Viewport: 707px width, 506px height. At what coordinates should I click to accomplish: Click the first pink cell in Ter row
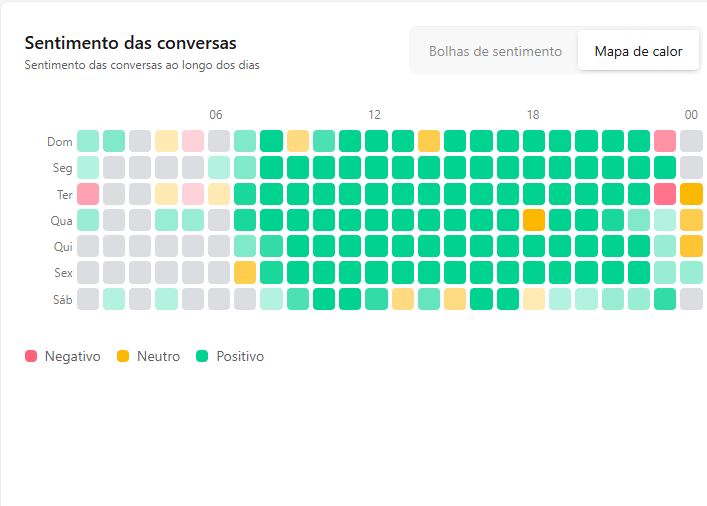(88, 194)
